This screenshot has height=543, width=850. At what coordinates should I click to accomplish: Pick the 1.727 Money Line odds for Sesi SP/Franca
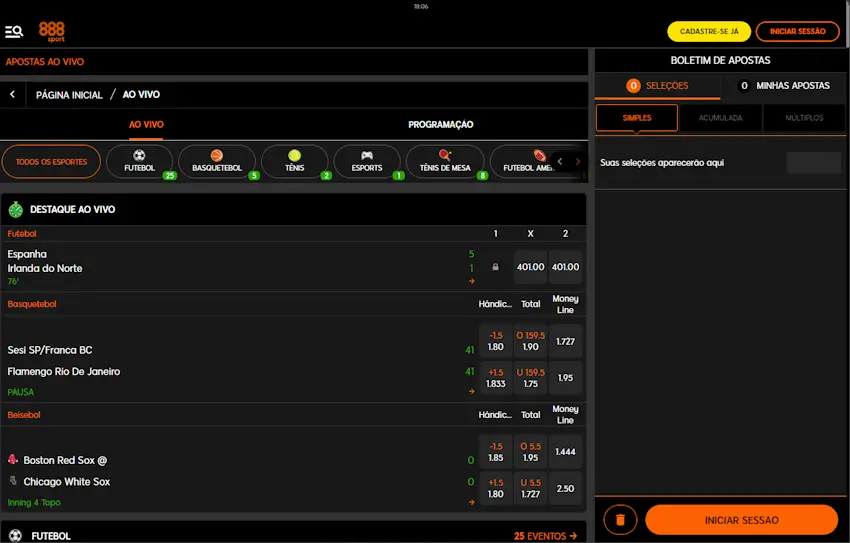(565, 341)
